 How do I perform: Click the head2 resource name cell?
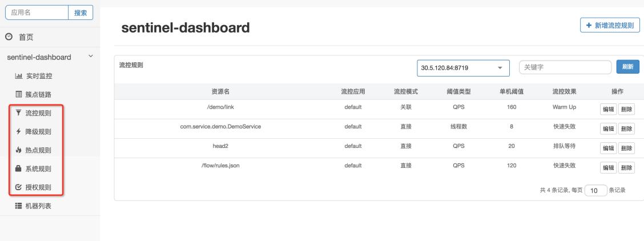tap(220, 146)
